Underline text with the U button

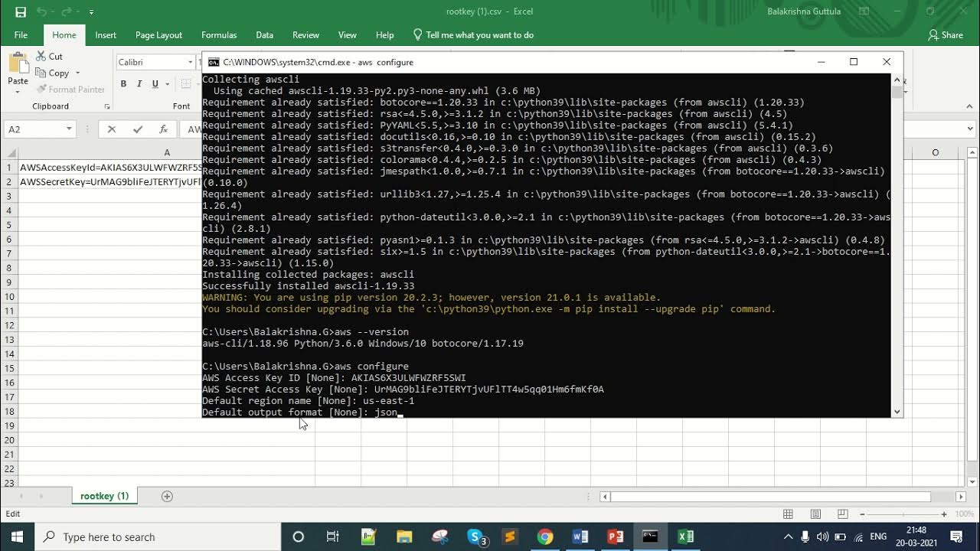tap(155, 84)
